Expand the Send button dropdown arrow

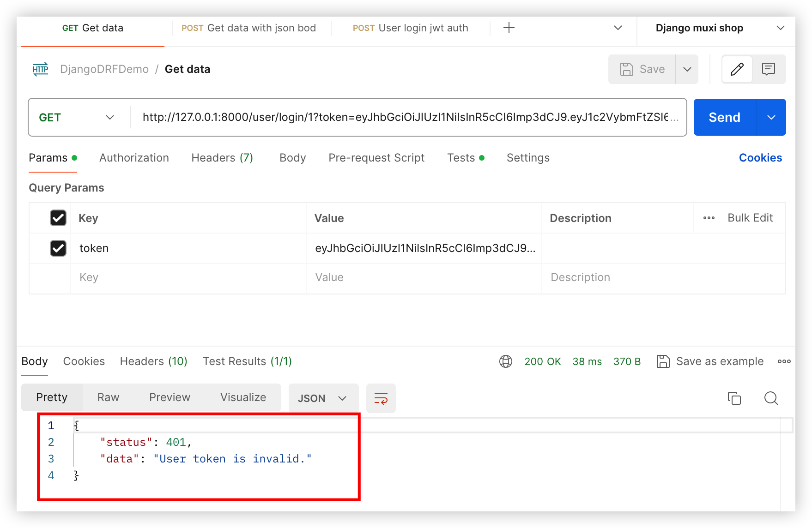[771, 118]
